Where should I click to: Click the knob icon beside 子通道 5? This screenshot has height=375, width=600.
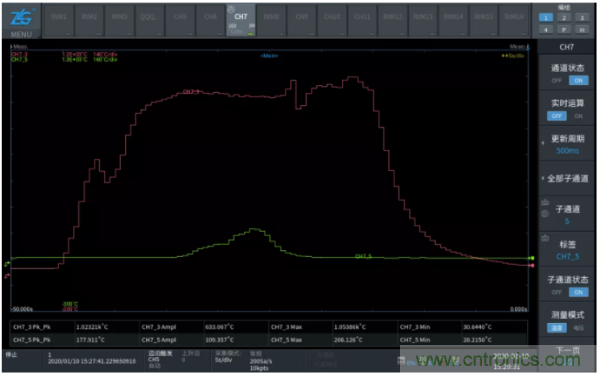click(545, 214)
